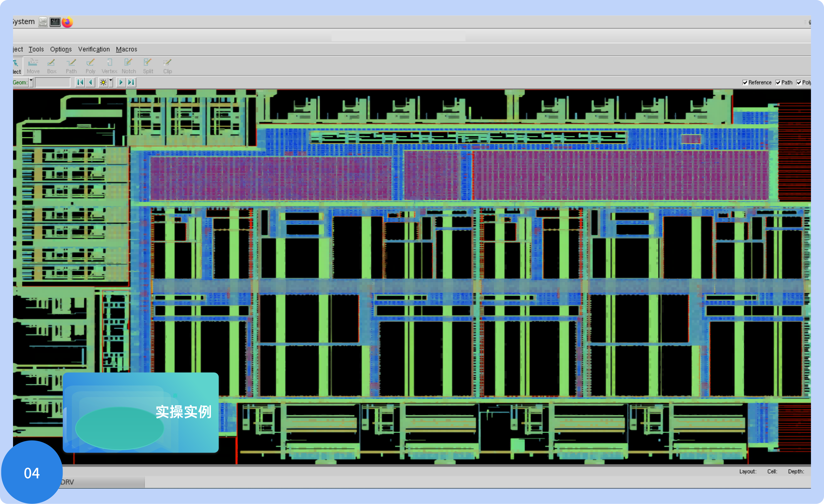
Task: Go to previous geometry result
Action: 90,82
